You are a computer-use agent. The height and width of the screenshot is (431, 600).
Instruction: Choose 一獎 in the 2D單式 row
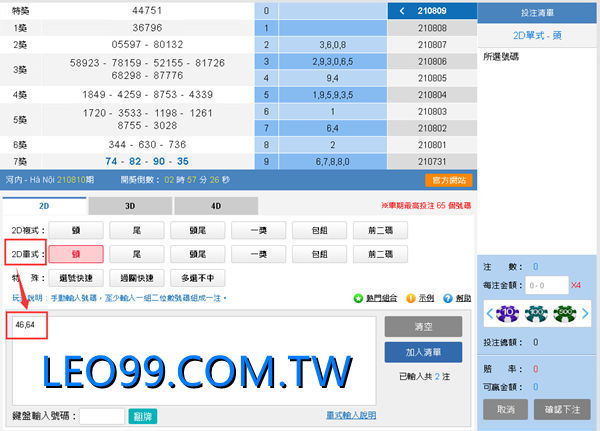click(x=259, y=254)
